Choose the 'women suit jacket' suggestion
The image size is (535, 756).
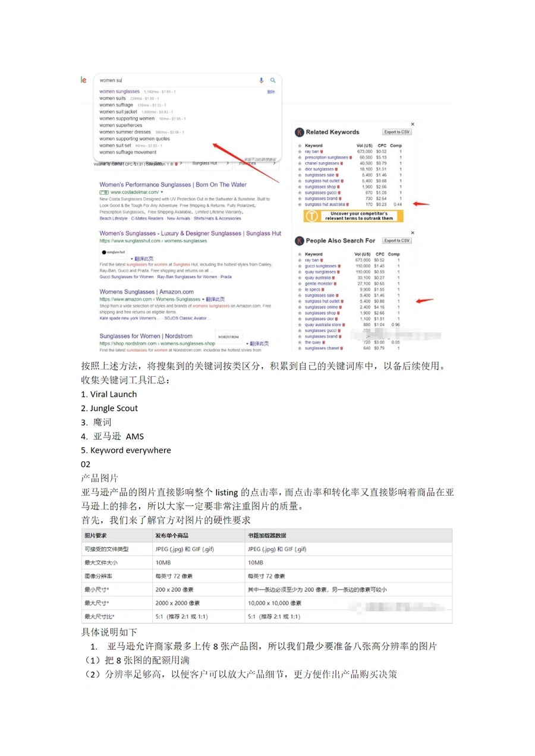(118, 112)
